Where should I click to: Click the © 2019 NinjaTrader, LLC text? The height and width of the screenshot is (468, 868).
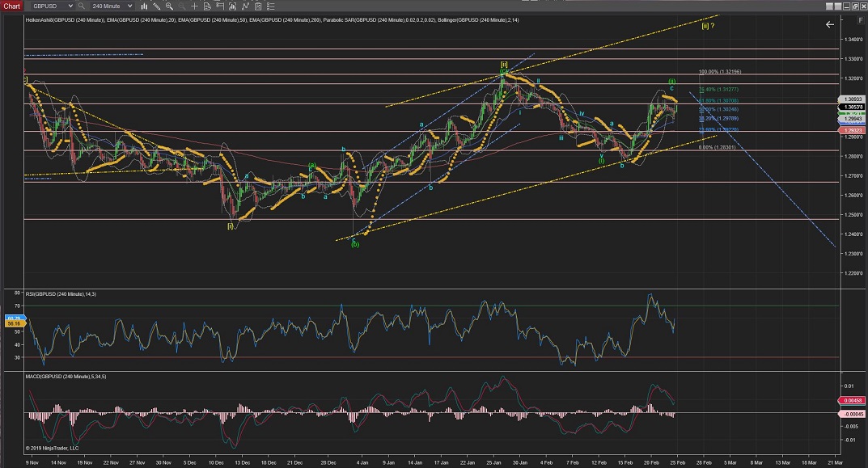52,448
